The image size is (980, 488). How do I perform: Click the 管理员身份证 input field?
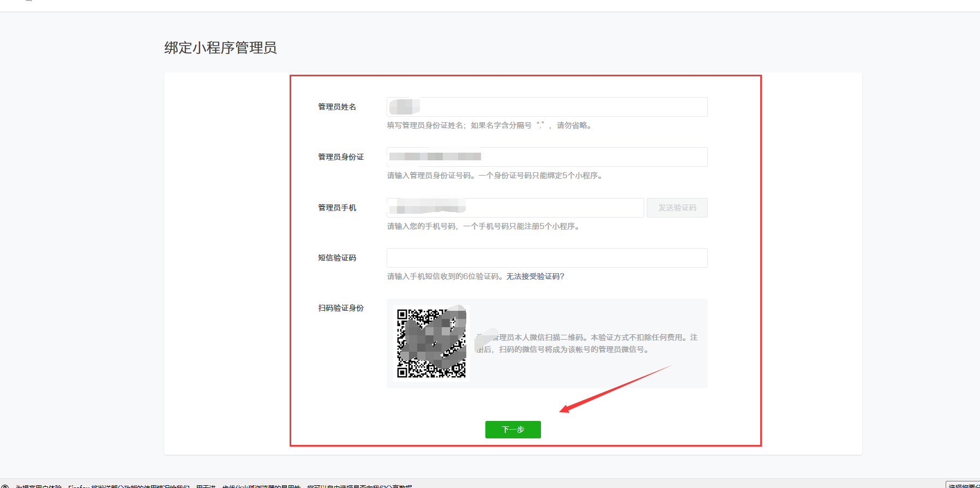pos(547,157)
